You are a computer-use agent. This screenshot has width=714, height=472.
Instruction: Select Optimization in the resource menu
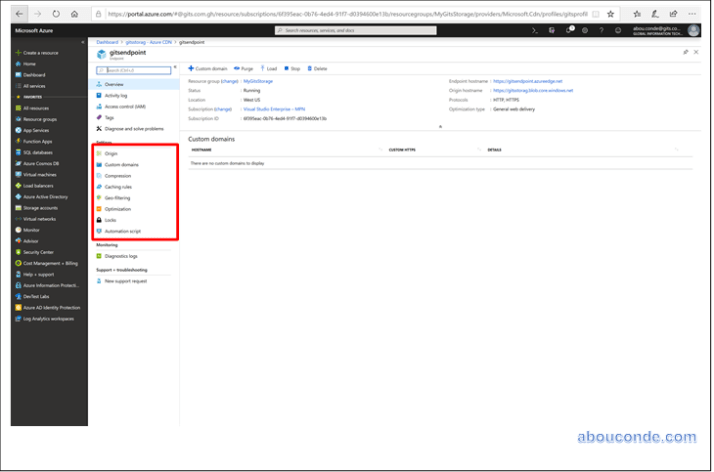click(x=118, y=208)
